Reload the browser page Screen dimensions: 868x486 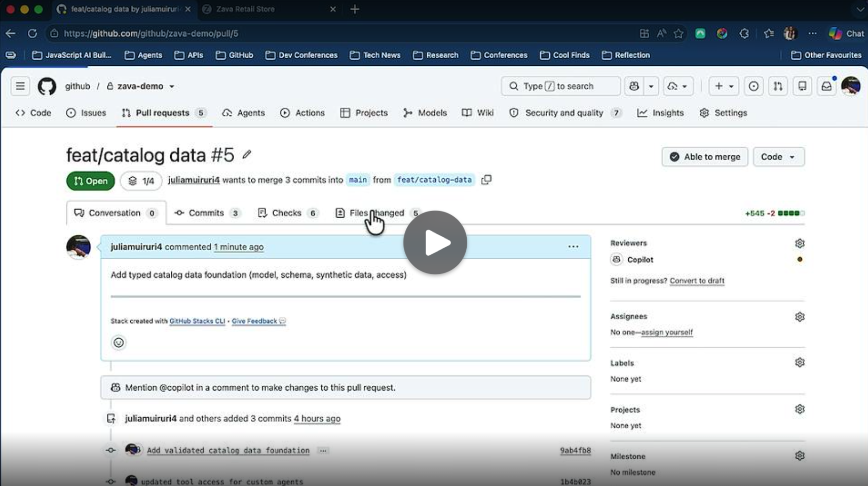pos(32,33)
